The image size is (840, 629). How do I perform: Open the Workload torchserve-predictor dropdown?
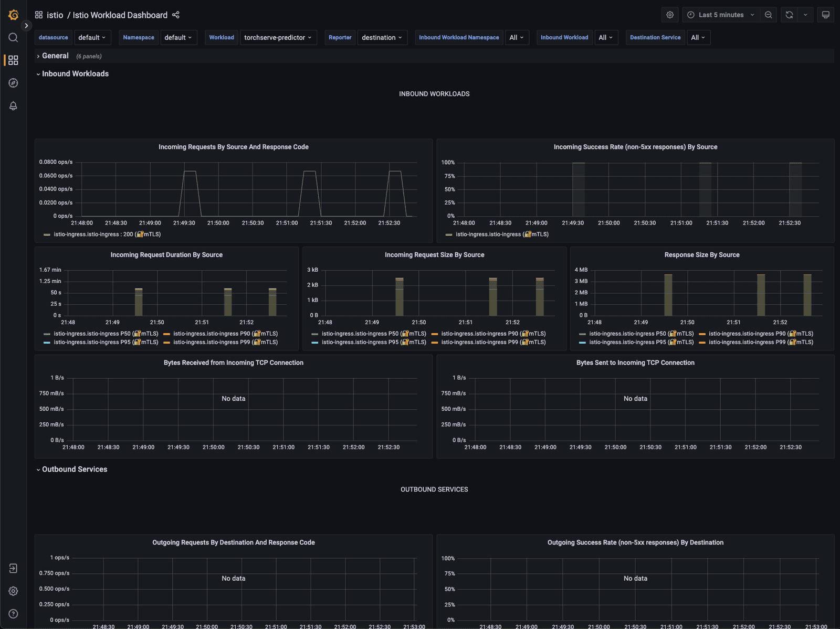click(x=278, y=38)
